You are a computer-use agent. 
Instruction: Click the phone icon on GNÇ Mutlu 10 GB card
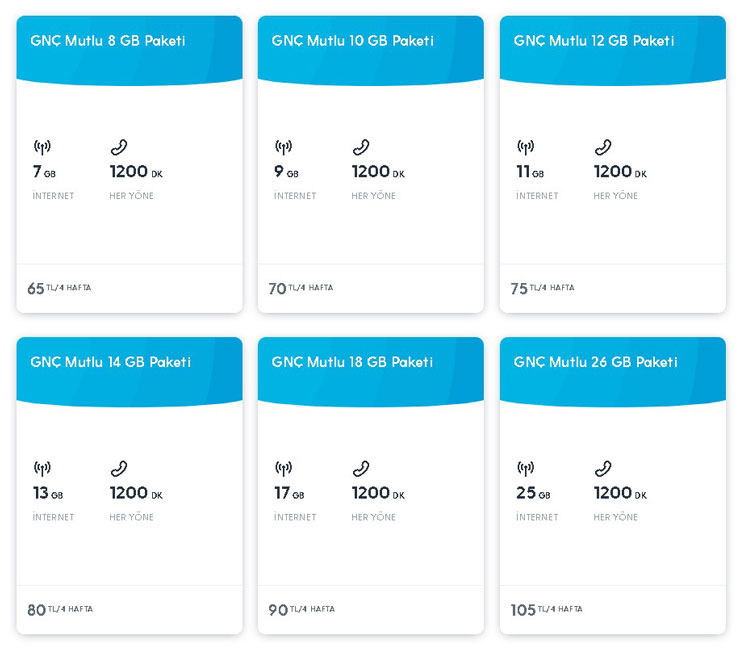(x=361, y=147)
